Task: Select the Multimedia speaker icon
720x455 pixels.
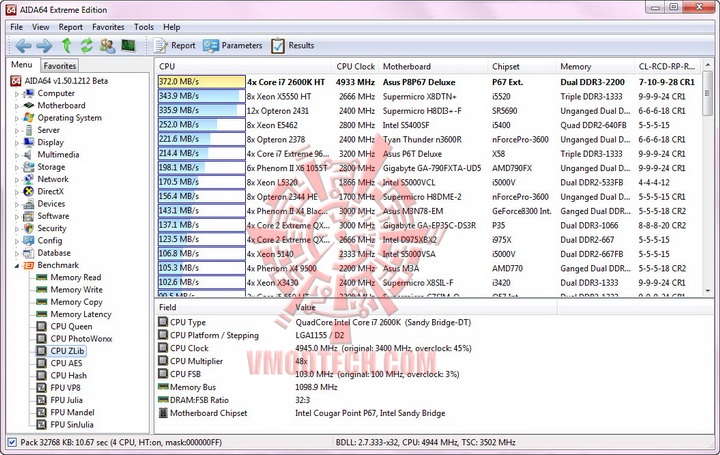Action: [x=29, y=154]
